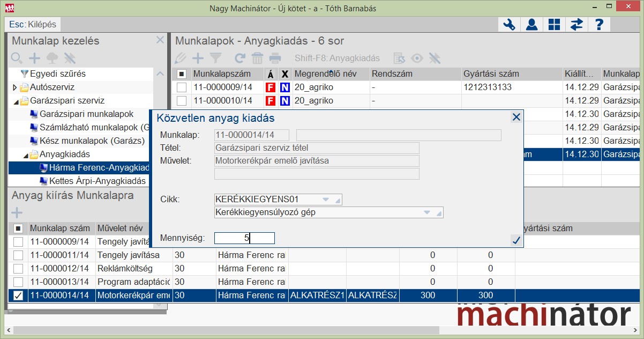644x339 pixels.
Task: Toggle select-all checkbox in Anyag kiírás header
Action: point(18,229)
